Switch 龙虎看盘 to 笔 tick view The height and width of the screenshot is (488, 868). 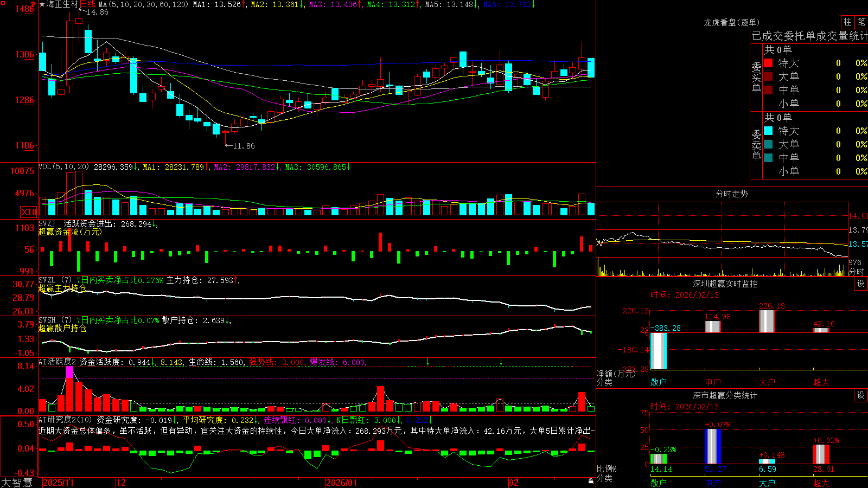click(861, 22)
